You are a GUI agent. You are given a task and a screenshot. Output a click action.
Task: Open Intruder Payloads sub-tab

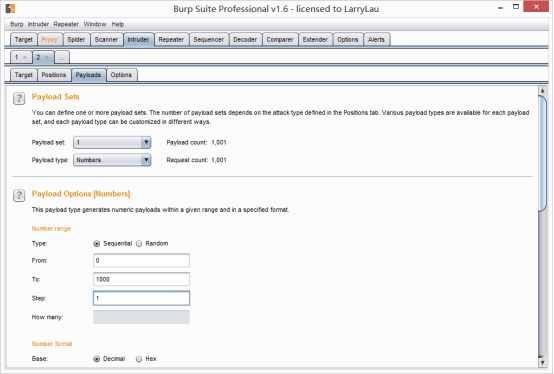[x=88, y=75]
